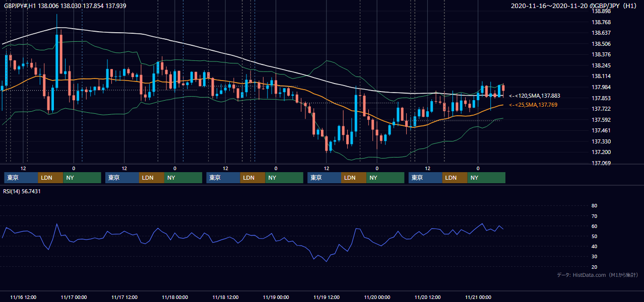Click price axis label 137.069

click(x=601, y=163)
